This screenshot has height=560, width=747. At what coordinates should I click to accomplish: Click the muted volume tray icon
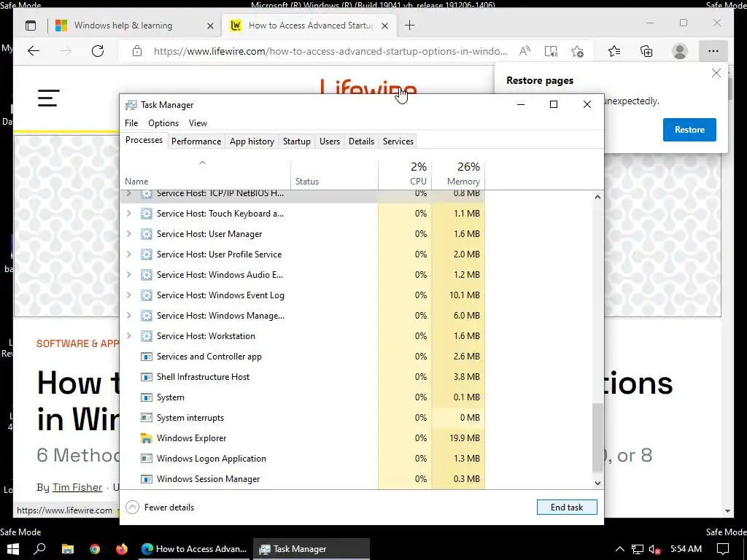pyautogui.click(x=655, y=549)
